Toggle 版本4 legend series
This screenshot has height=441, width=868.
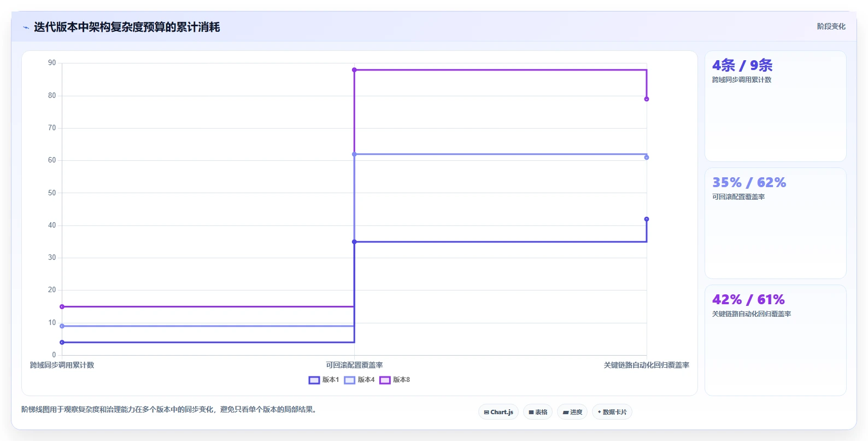(360, 380)
